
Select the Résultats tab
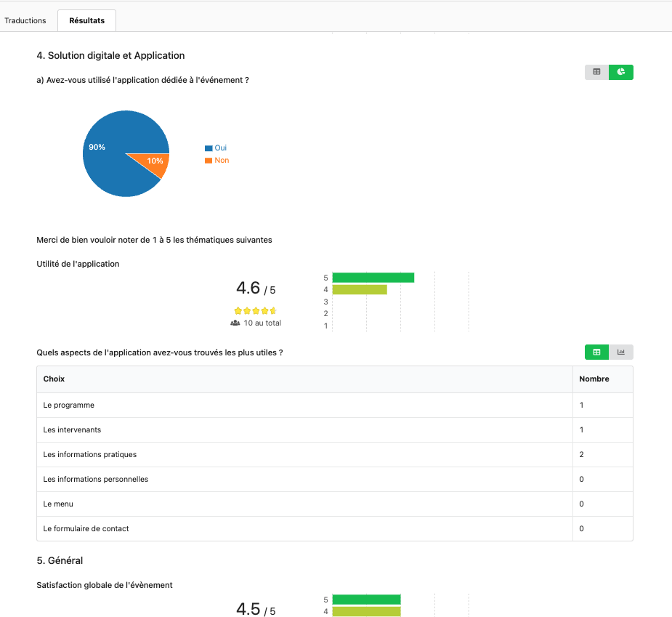coord(86,20)
